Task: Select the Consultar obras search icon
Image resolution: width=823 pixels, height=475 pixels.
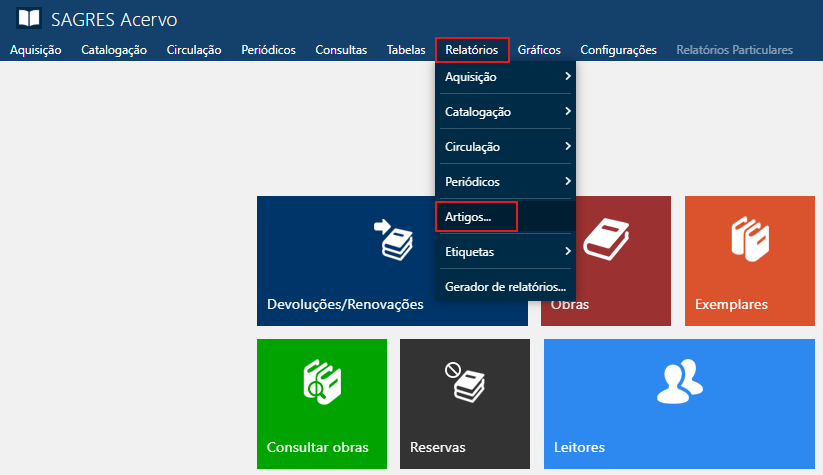Action: [x=321, y=382]
